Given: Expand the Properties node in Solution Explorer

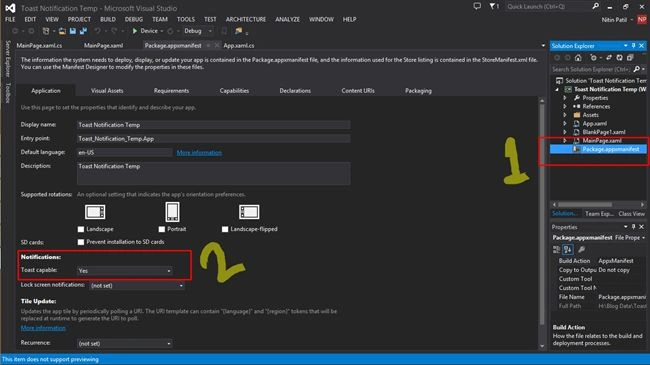Looking at the screenshot, I should (x=565, y=98).
